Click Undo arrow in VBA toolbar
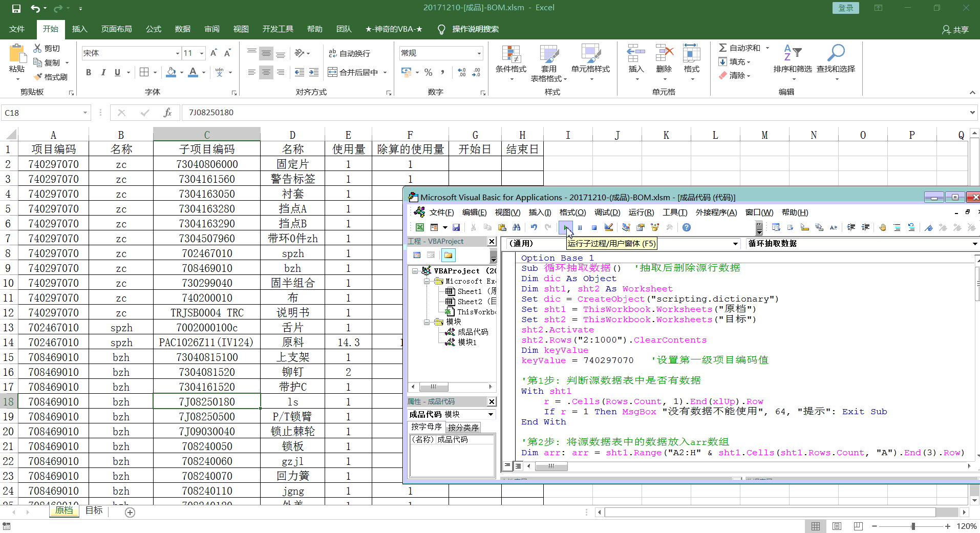 click(534, 227)
